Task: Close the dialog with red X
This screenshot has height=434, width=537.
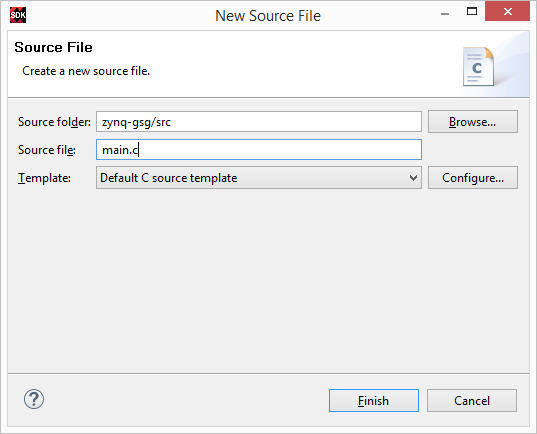Action: click(x=508, y=12)
